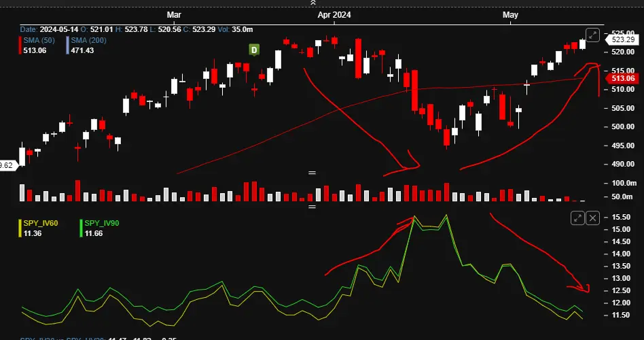Viewport: 644px width, 340px height.
Task: Click the divider handle between price and volume
Action: pos(312,173)
